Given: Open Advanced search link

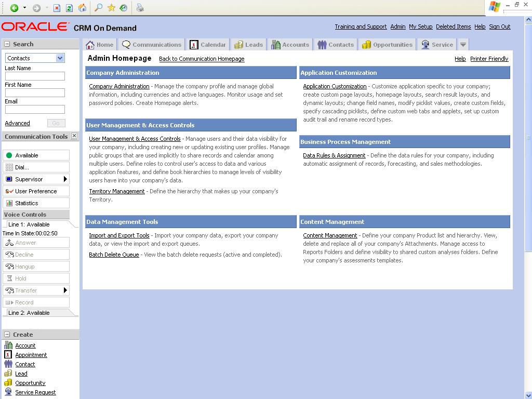Looking at the screenshot, I should pyautogui.click(x=17, y=123).
